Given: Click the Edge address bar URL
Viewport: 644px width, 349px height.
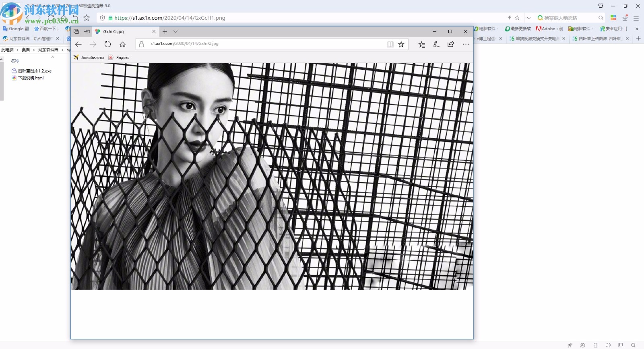Looking at the screenshot, I should pos(185,44).
